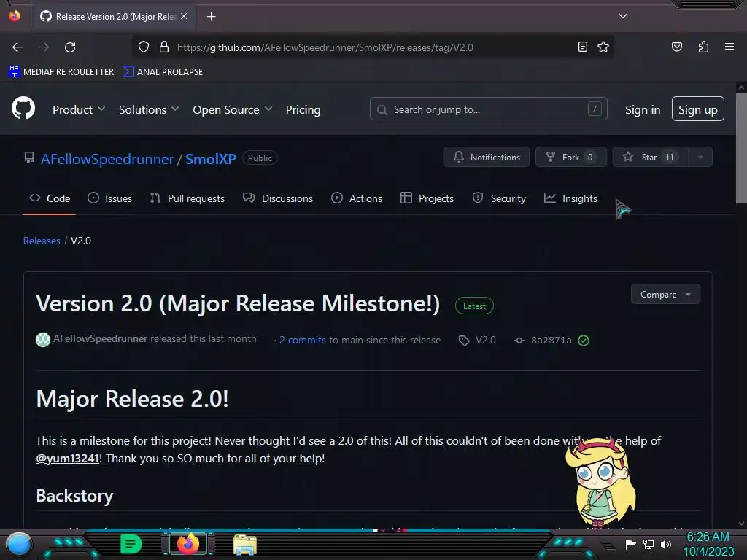
Task: Toggle reader view icon in address bar
Action: point(582,47)
